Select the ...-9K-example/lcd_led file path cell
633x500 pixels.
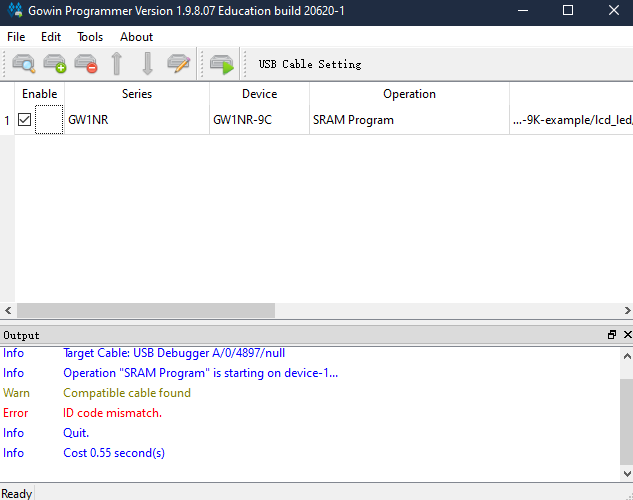pos(572,120)
